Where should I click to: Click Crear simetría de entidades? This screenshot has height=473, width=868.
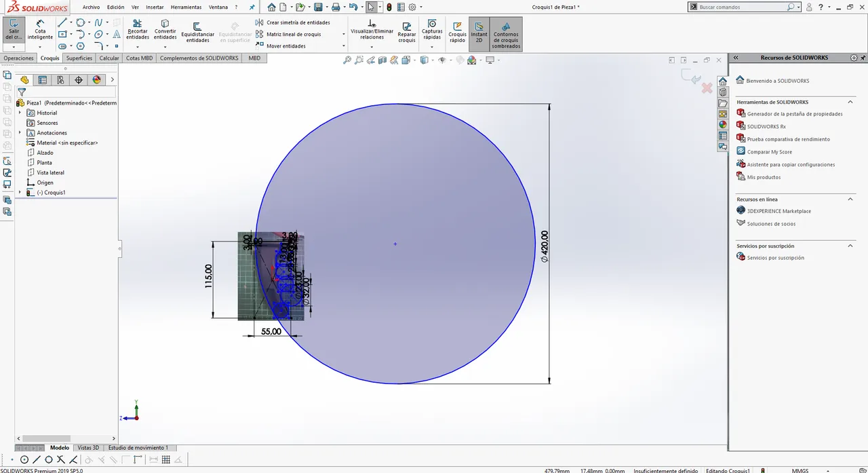coord(293,22)
